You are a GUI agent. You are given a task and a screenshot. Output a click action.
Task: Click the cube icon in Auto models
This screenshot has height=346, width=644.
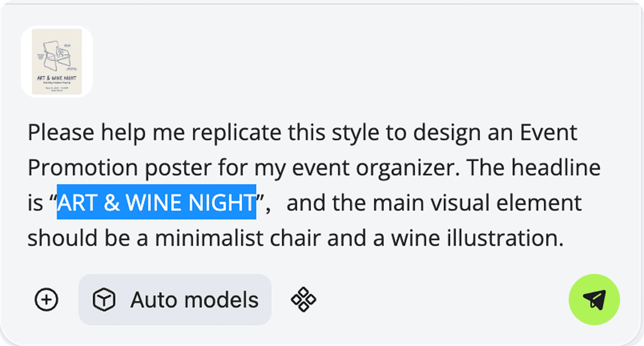[104, 300]
